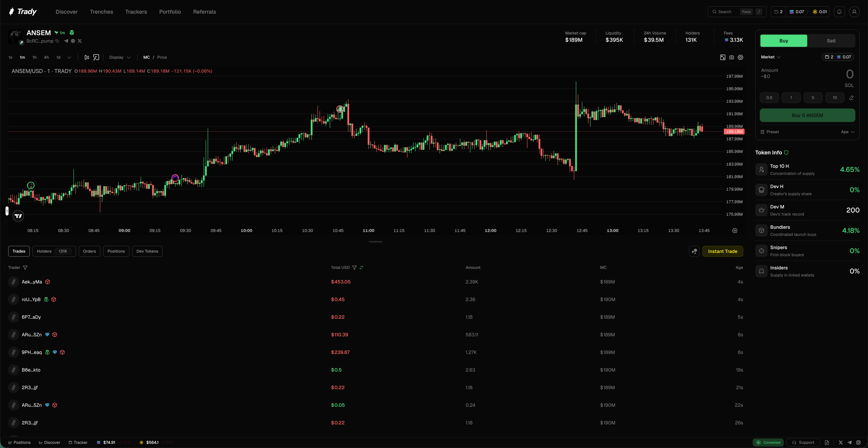Click the Paste button in search
Screen dimensions: 868x448
(x=746, y=12)
